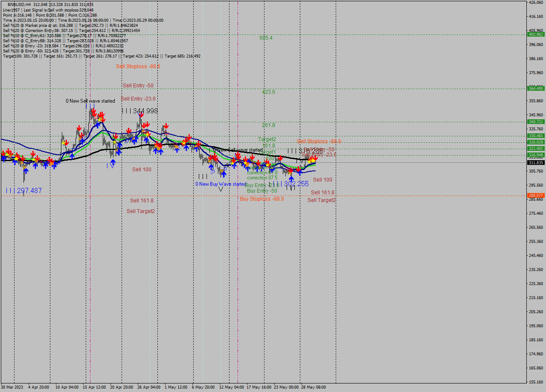This screenshot has width=546, height=392.
Task: Click '17 May 16:00' on the time axis
Action: [259, 387]
